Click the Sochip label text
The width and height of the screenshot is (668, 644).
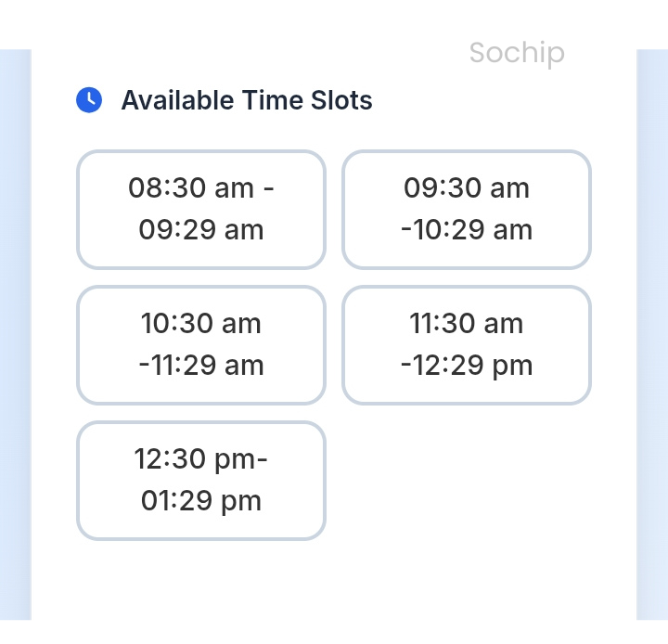tap(517, 53)
